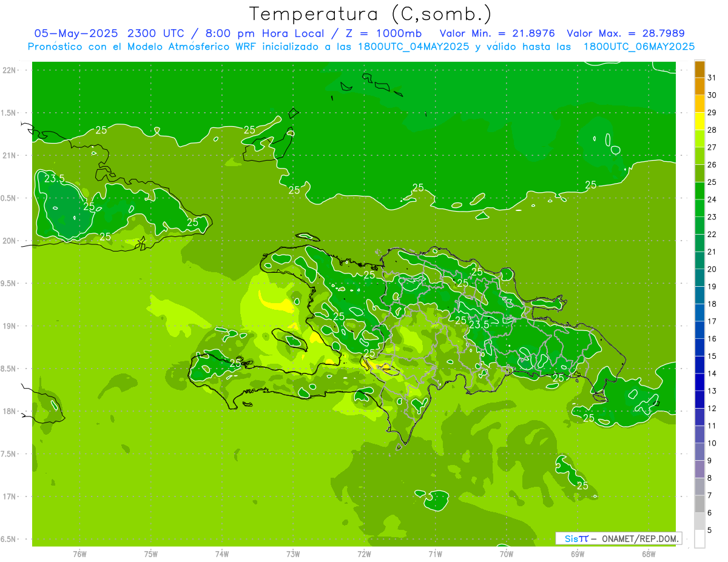Click the "74W" longitude axis label
The width and height of the screenshot is (728, 562).
pyautogui.click(x=222, y=554)
